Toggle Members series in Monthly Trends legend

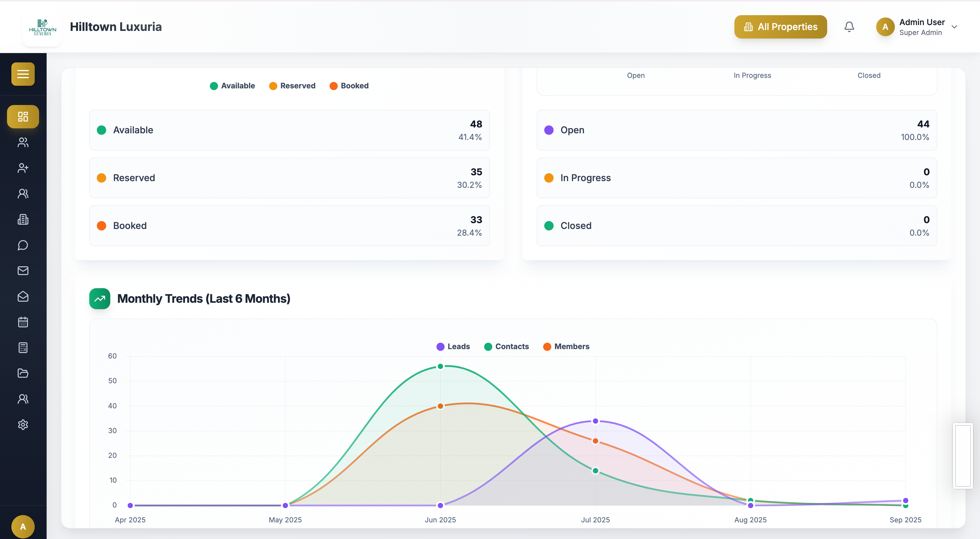coord(566,346)
